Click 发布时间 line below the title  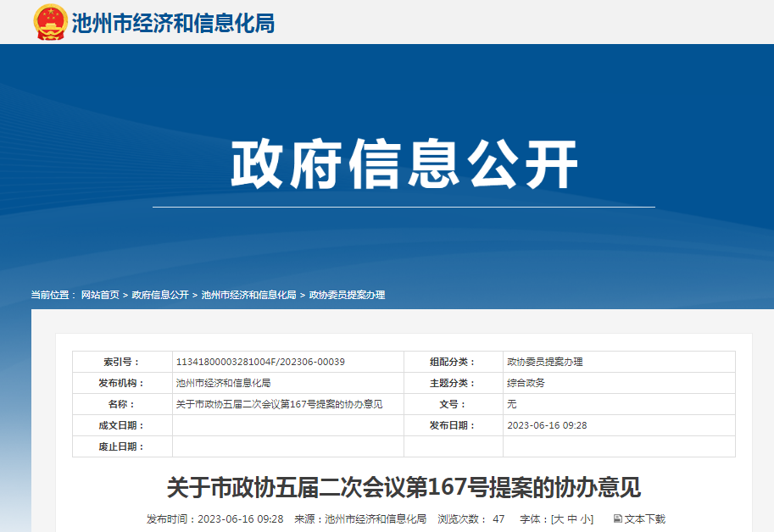point(214,519)
